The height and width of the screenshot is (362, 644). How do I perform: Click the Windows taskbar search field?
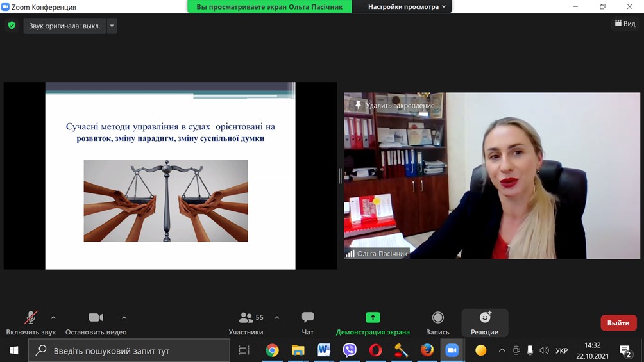[x=128, y=350]
